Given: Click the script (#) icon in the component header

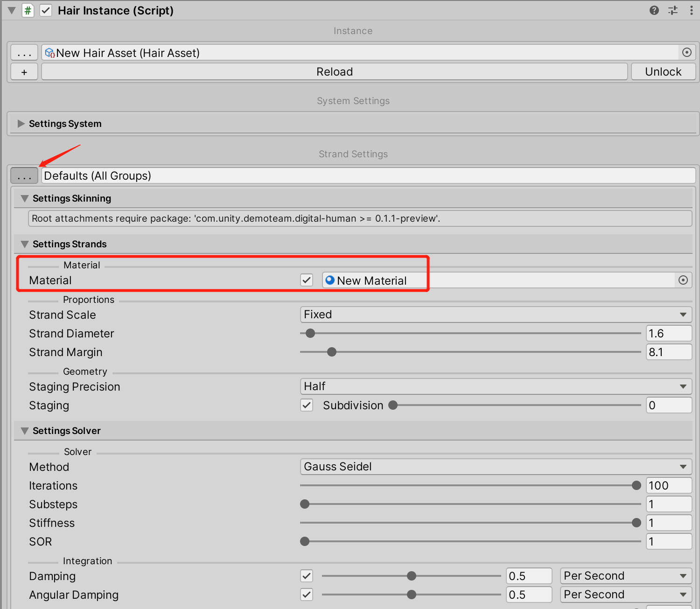Looking at the screenshot, I should (x=28, y=10).
